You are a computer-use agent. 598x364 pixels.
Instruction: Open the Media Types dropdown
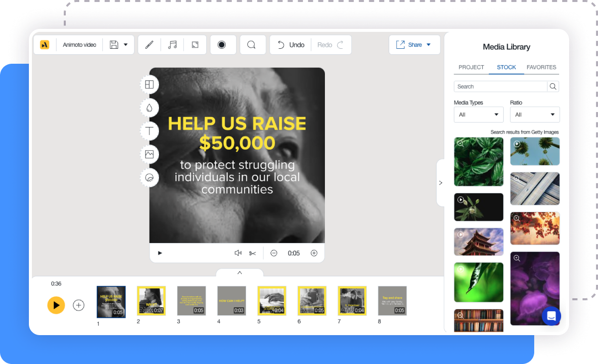pyautogui.click(x=477, y=115)
